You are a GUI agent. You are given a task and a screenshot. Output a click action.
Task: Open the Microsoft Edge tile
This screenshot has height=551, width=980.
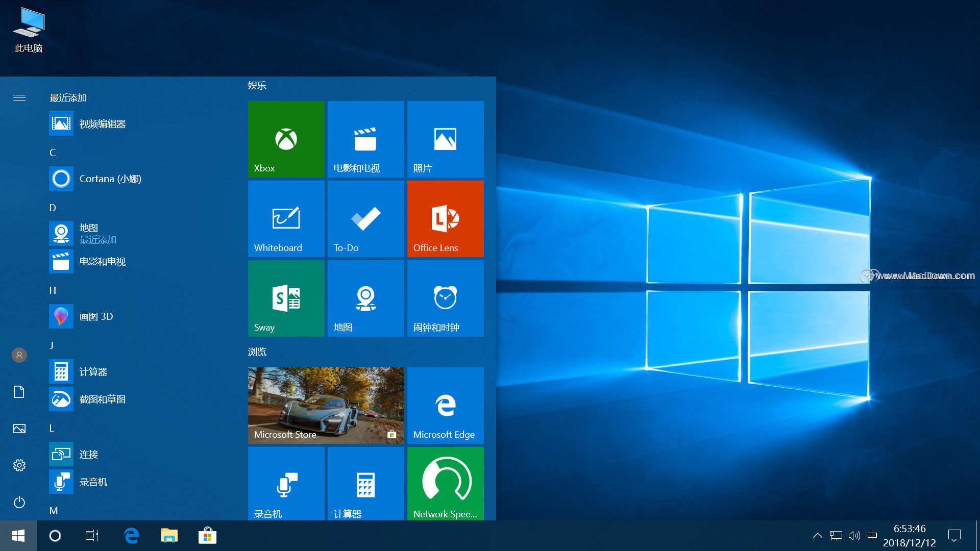(445, 405)
